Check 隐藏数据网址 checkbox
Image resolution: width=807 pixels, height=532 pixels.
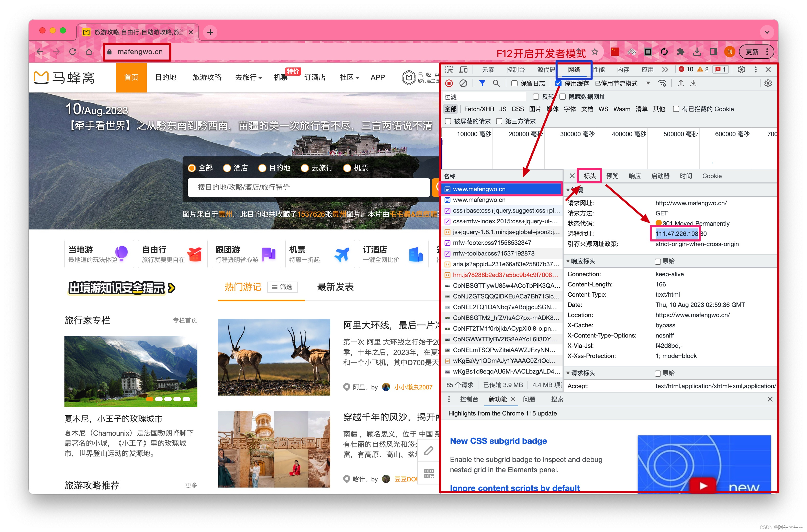562,97
